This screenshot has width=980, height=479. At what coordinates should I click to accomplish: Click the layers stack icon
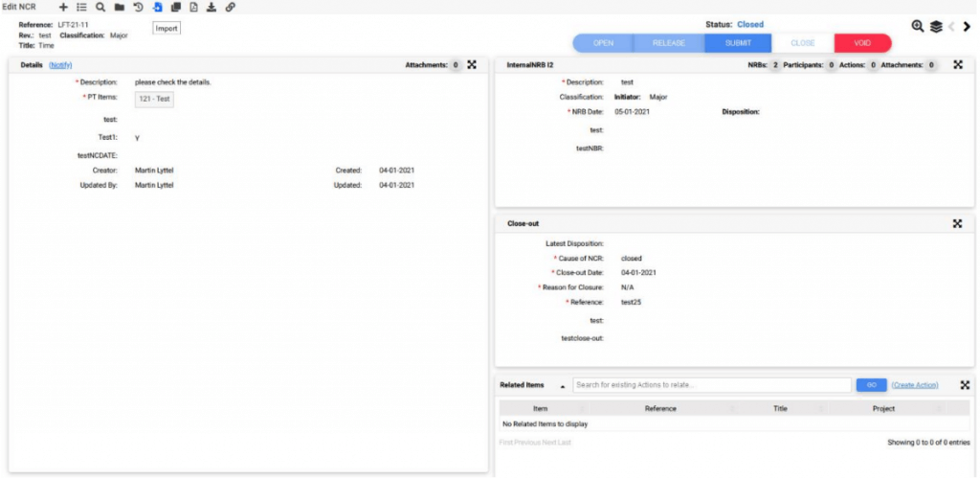pos(936,26)
